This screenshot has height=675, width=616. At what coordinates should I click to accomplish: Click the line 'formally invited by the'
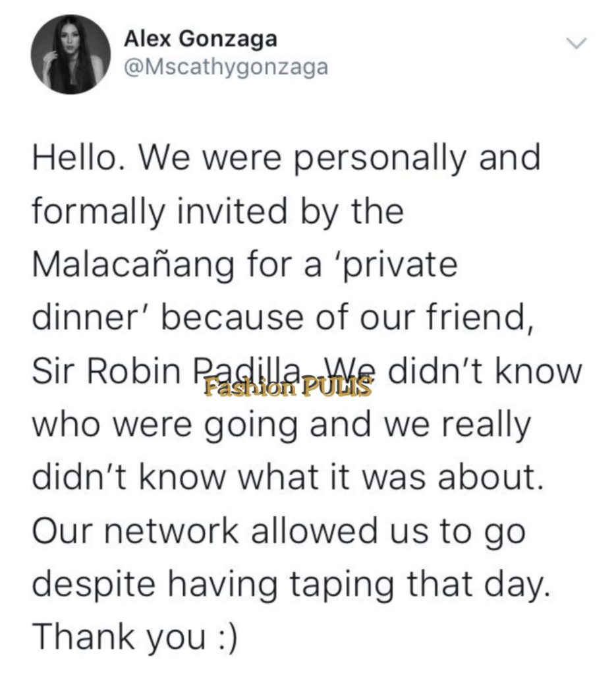pyautogui.click(x=218, y=212)
